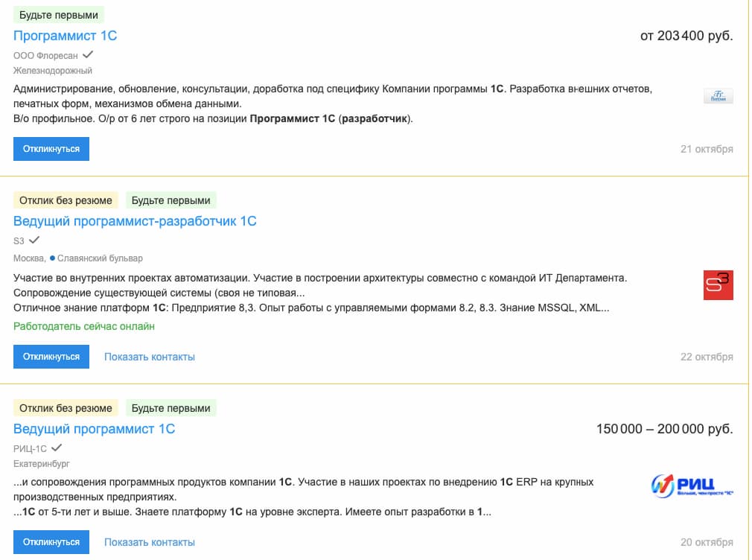Image resolution: width=752 pixels, height=560 pixels.
Task: Open Ведущий программист-разработчик 1С vacancy
Action: [x=135, y=221]
